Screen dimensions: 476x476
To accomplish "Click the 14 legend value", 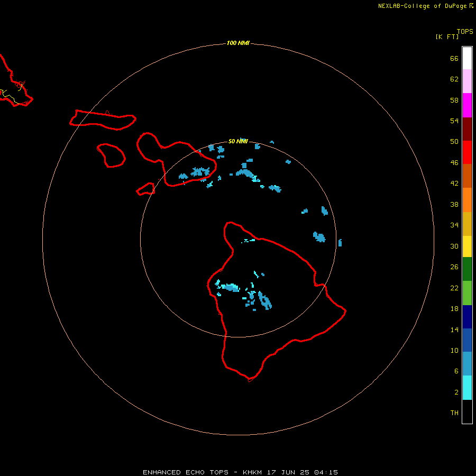I will pyautogui.click(x=454, y=329).
